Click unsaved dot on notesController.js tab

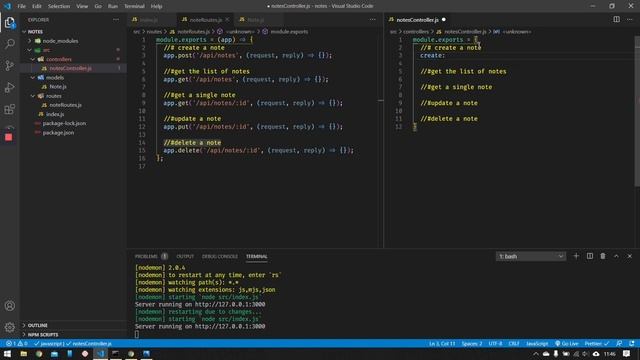click(x=444, y=20)
